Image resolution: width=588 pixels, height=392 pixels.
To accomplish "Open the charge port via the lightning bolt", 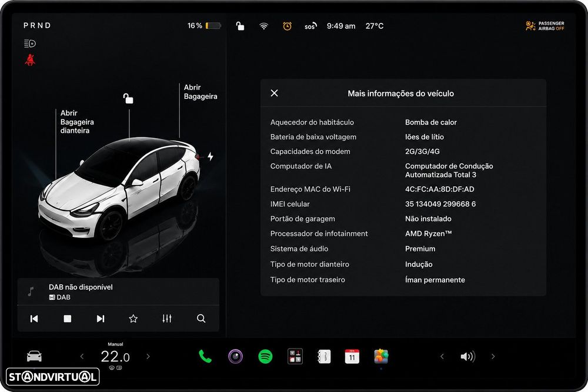I will click(211, 156).
